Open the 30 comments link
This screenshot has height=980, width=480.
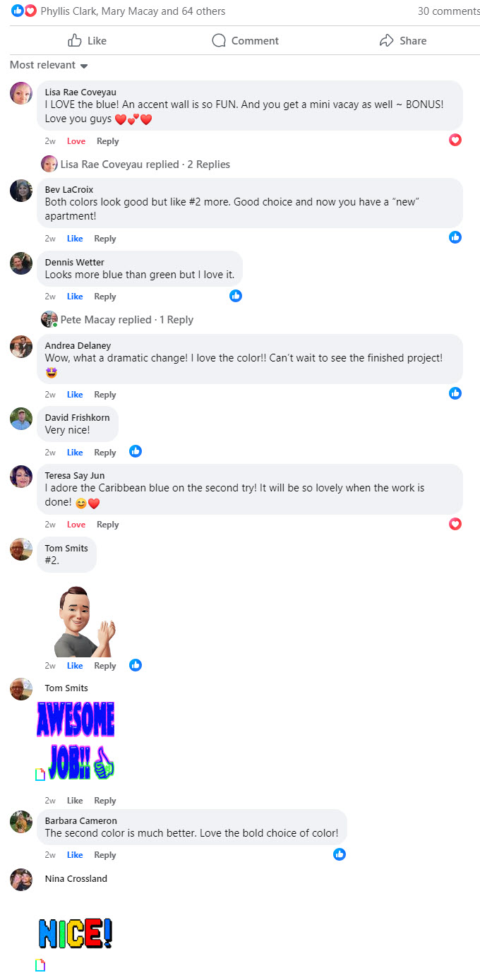[x=448, y=11]
